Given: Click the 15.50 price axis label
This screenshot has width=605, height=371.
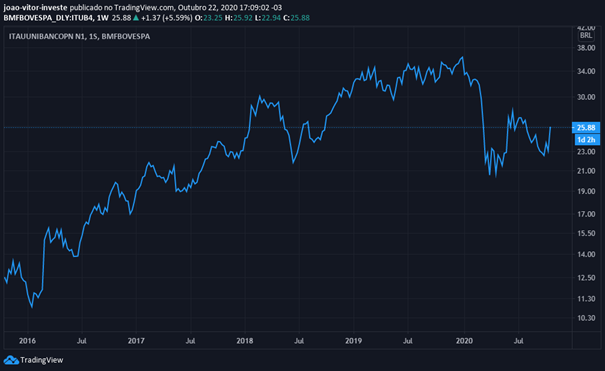Looking at the screenshot, I should tap(586, 233).
